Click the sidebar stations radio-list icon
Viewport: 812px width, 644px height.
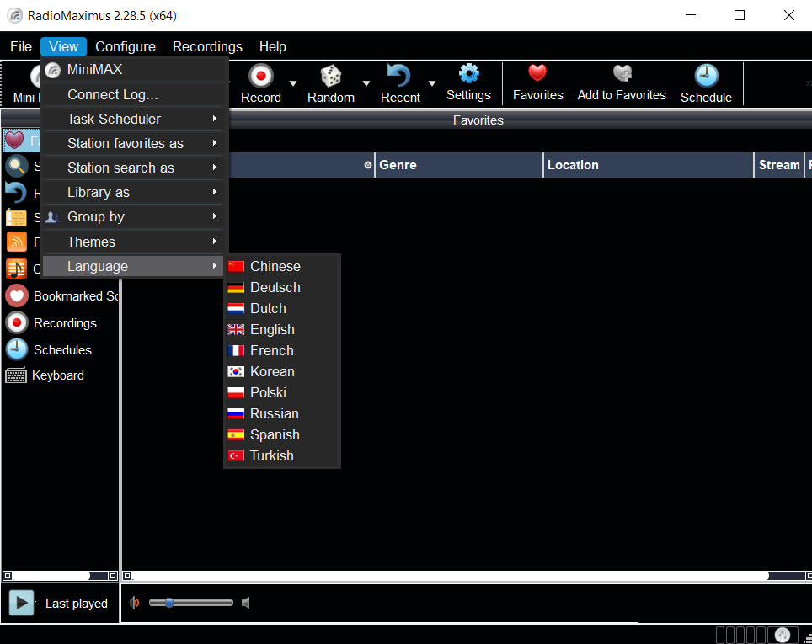pyautogui.click(x=16, y=217)
